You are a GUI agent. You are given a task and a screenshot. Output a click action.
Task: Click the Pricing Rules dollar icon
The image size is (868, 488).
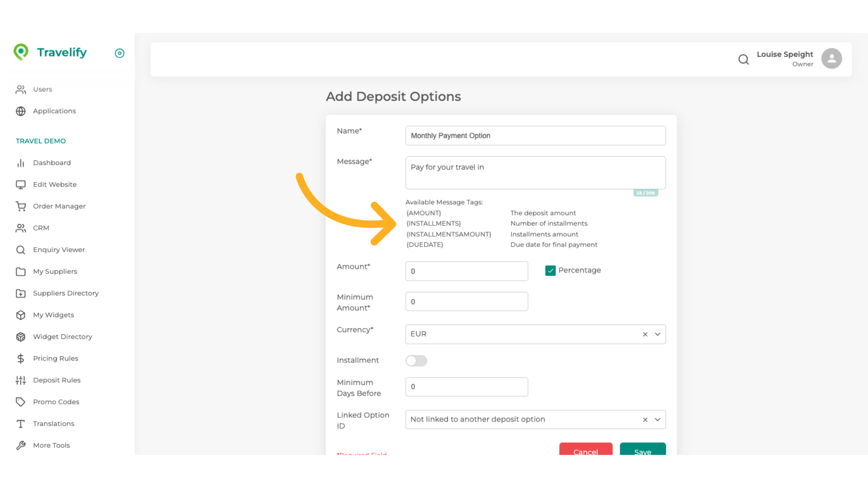pyautogui.click(x=21, y=359)
